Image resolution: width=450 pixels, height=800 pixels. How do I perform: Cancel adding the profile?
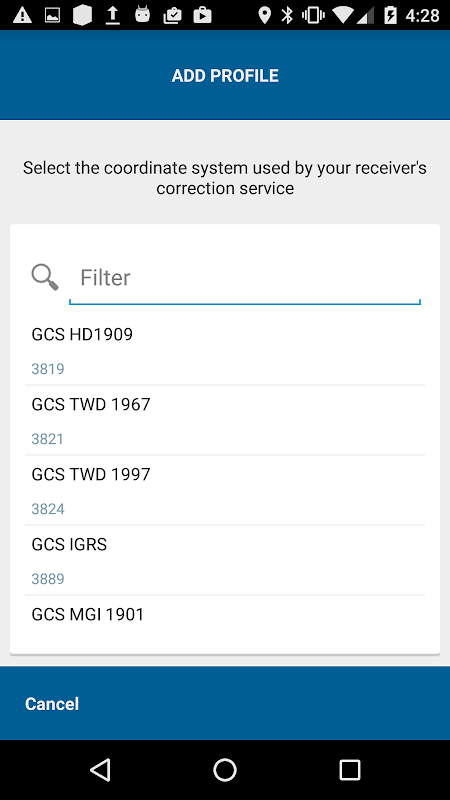52,704
